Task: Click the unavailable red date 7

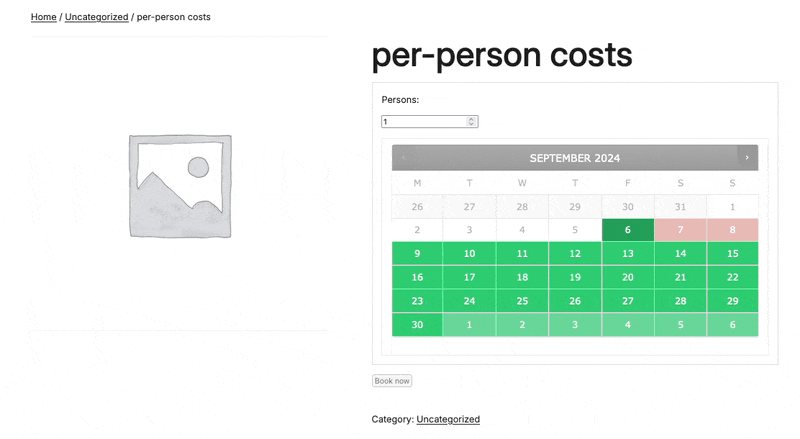Action: click(x=680, y=230)
